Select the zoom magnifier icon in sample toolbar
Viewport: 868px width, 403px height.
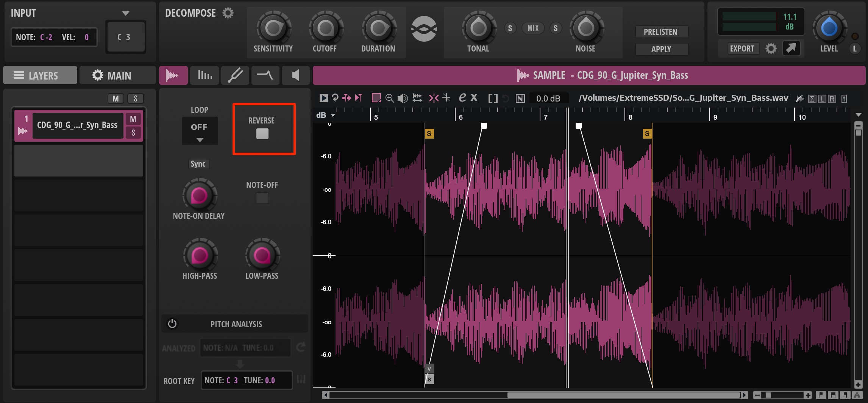pyautogui.click(x=389, y=98)
